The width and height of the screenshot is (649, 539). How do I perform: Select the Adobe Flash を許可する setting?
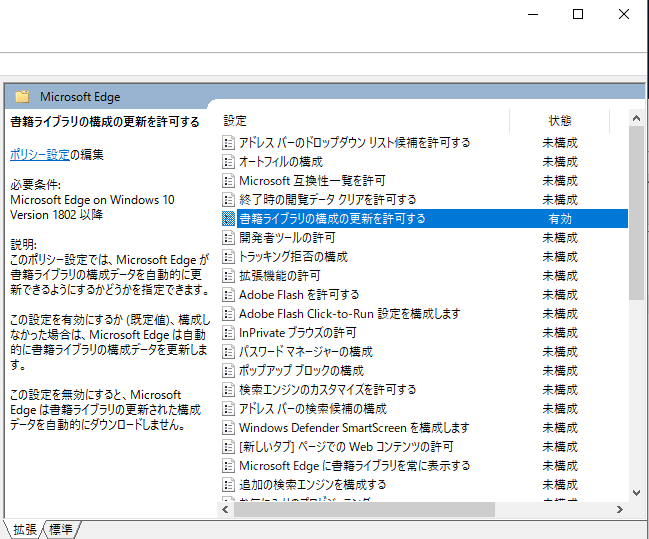299,295
